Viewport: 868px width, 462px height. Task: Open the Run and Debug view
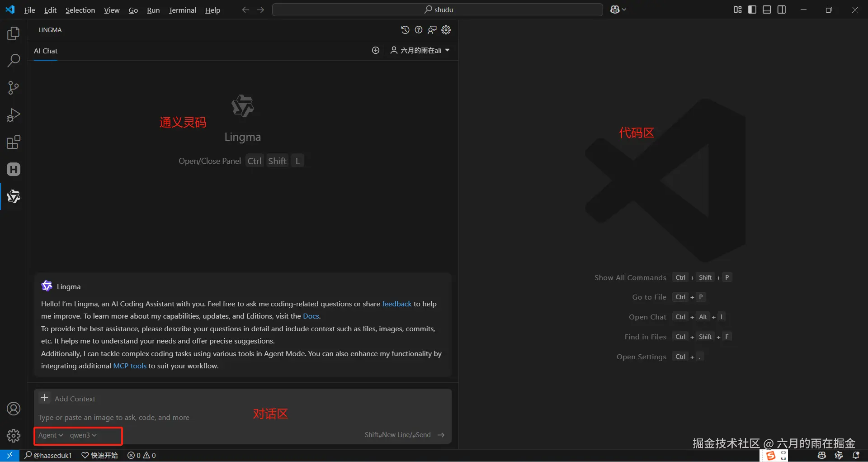tap(14, 115)
